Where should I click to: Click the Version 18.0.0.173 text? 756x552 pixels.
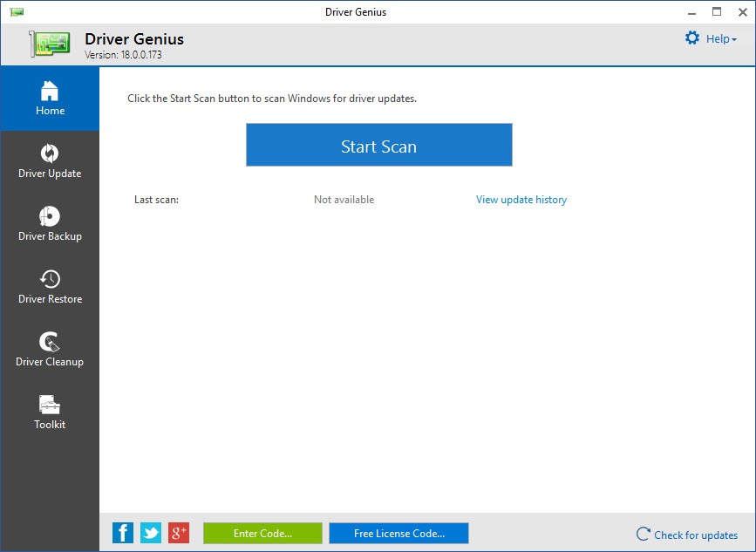pyautogui.click(x=124, y=55)
